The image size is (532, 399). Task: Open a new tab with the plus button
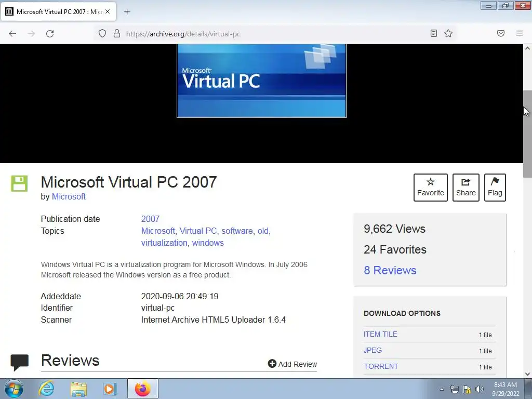point(127,12)
